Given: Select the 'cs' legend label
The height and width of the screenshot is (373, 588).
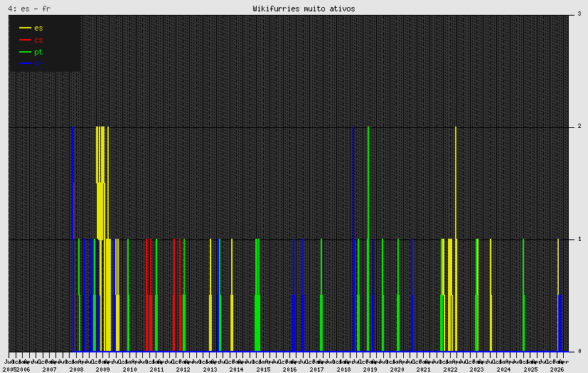Looking at the screenshot, I should [38, 40].
